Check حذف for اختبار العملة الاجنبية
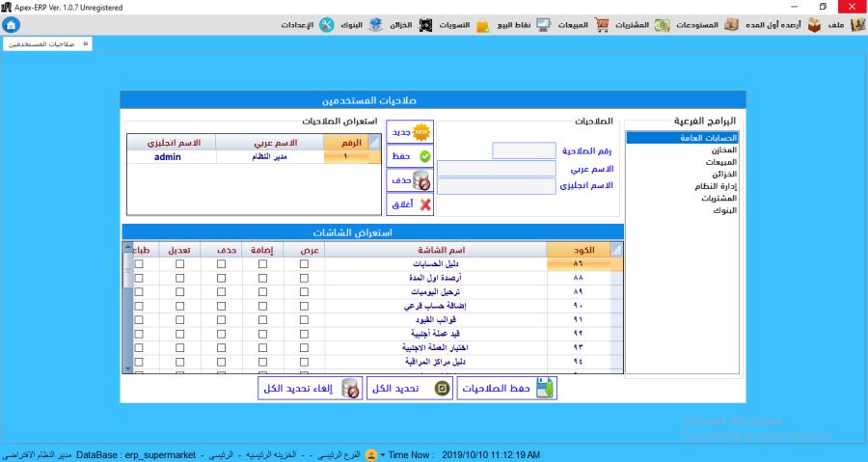The height and width of the screenshot is (462, 868). tap(221, 347)
